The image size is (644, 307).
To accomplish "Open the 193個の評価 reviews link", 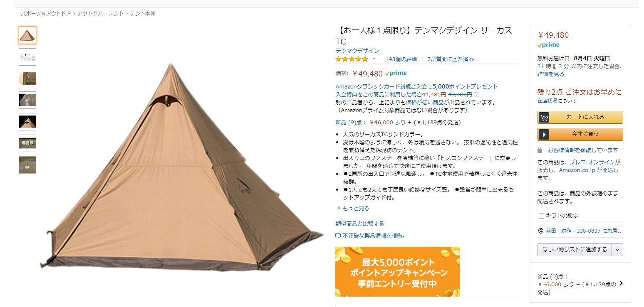I will click(x=401, y=59).
